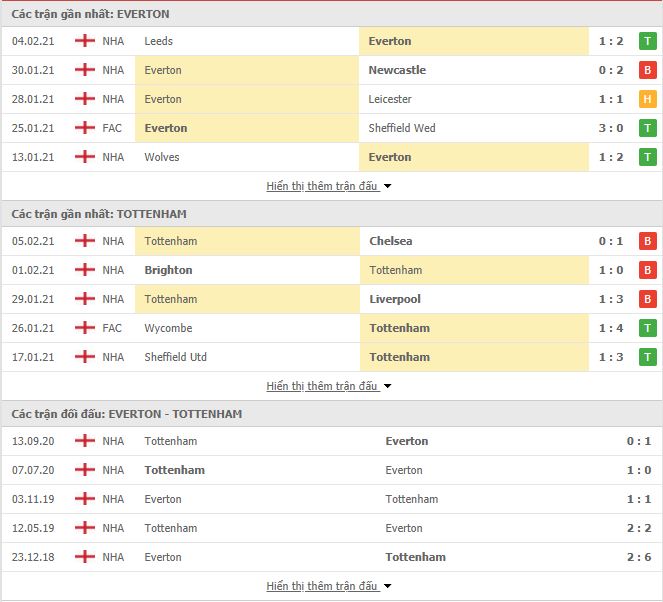Click the red B badge for Everton vs Newcastle
663x602 pixels.
click(647, 70)
